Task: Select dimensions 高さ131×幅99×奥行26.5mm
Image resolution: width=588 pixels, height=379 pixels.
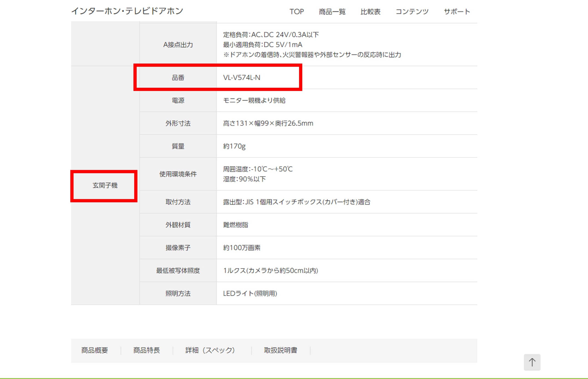Action: [268, 123]
